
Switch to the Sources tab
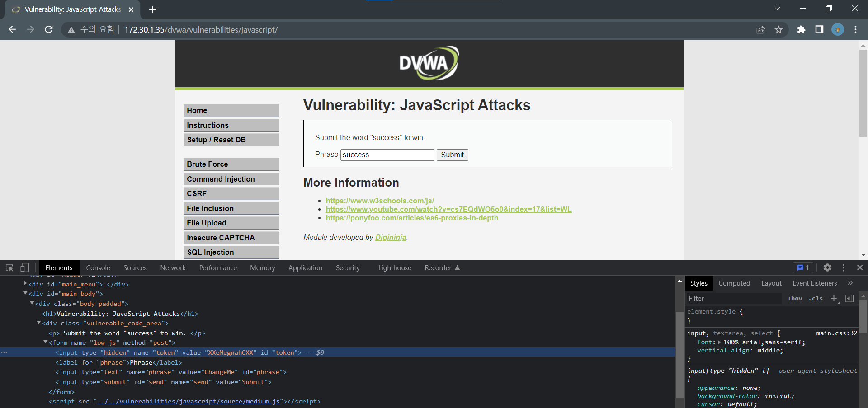click(x=135, y=267)
